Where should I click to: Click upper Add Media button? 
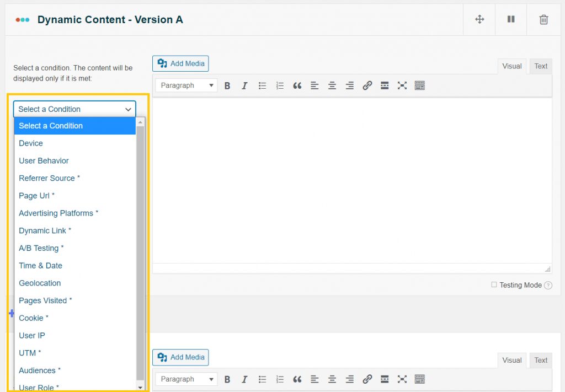pos(180,64)
